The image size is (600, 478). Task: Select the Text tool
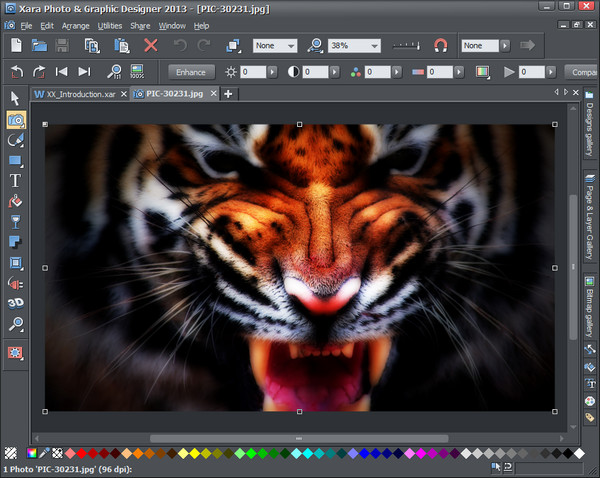[15, 181]
